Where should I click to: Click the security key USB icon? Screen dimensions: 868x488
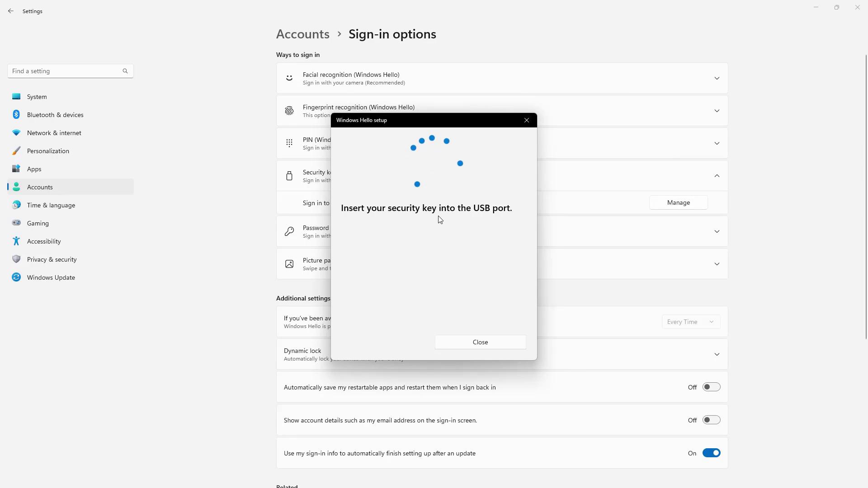tap(289, 176)
